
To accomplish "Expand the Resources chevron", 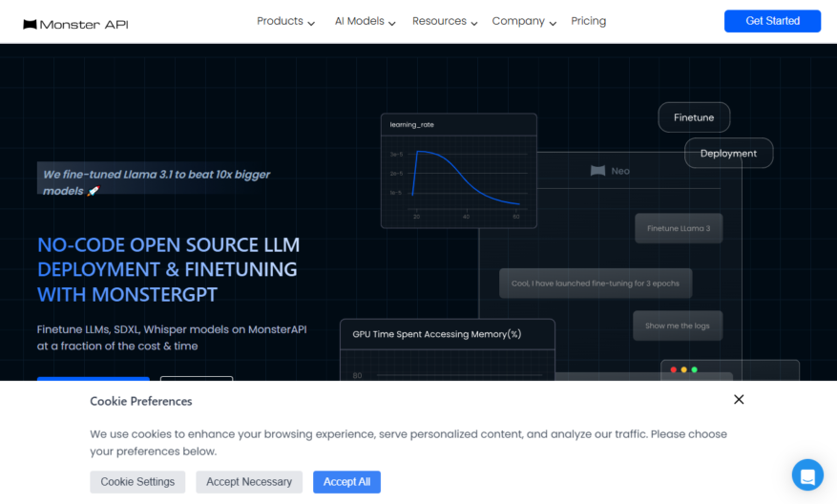I will pyautogui.click(x=474, y=24).
